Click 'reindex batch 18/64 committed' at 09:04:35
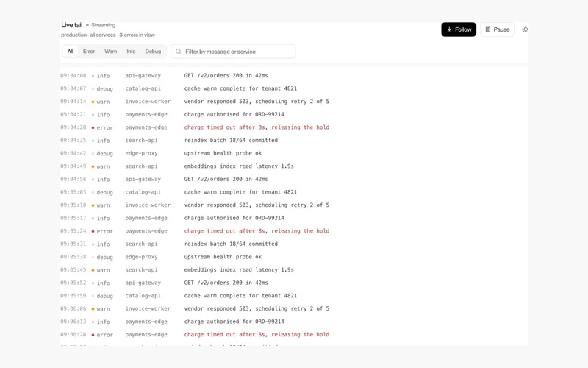 231,141
